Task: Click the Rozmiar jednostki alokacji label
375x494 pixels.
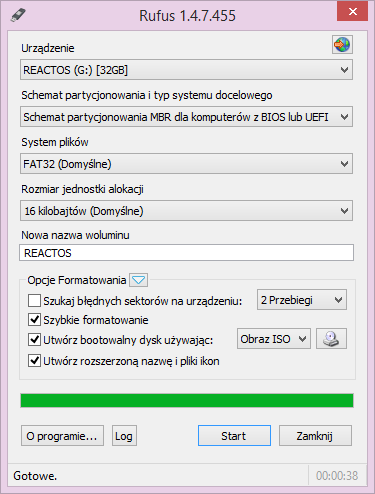Action: [82, 189]
